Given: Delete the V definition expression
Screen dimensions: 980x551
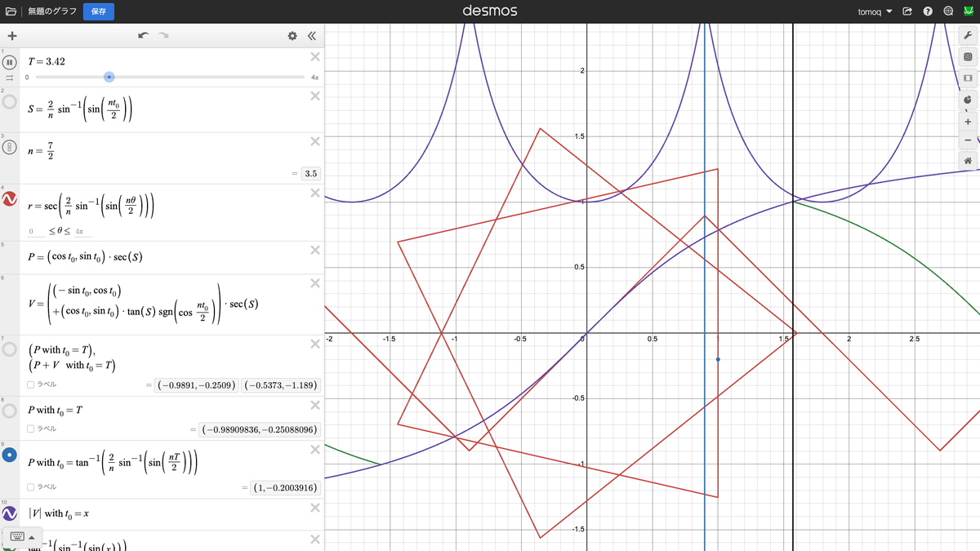Looking at the screenshot, I should point(314,283).
